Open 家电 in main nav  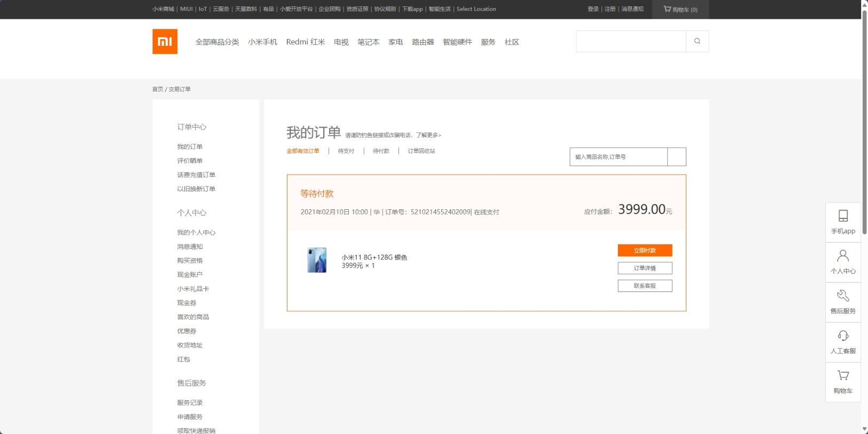396,42
